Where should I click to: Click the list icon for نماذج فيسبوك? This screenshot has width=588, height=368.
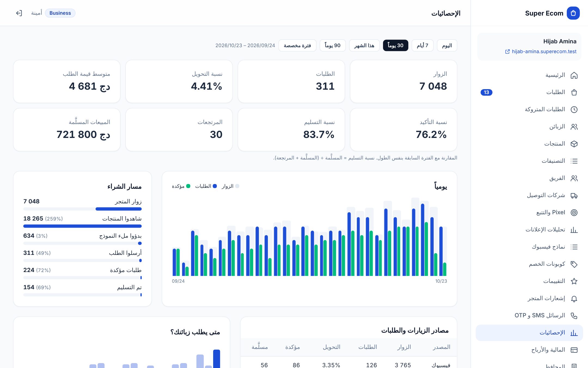click(x=574, y=247)
